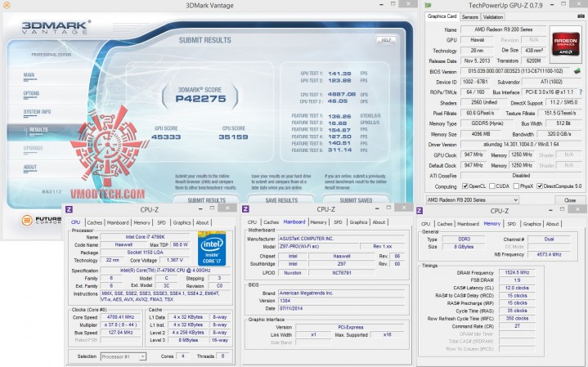This screenshot has width=588, height=367.
Task: Click the Core Voltage value 1.367 V
Action: click(x=174, y=260)
